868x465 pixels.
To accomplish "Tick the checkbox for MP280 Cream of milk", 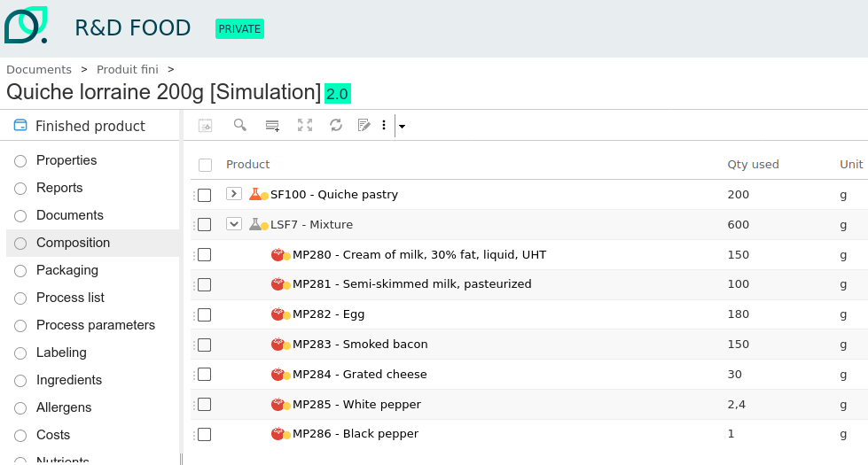I will pyautogui.click(x=204, y=255).
